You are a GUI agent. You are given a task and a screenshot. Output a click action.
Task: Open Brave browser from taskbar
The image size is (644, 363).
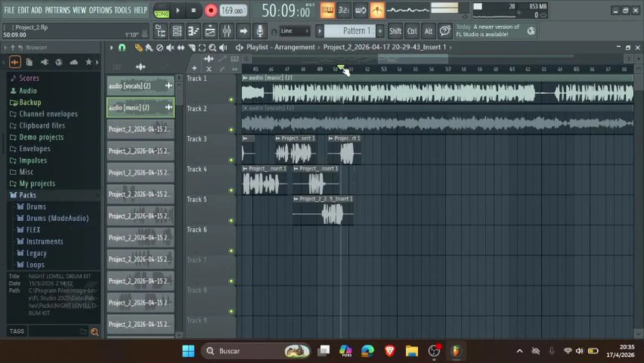[390, 351]
